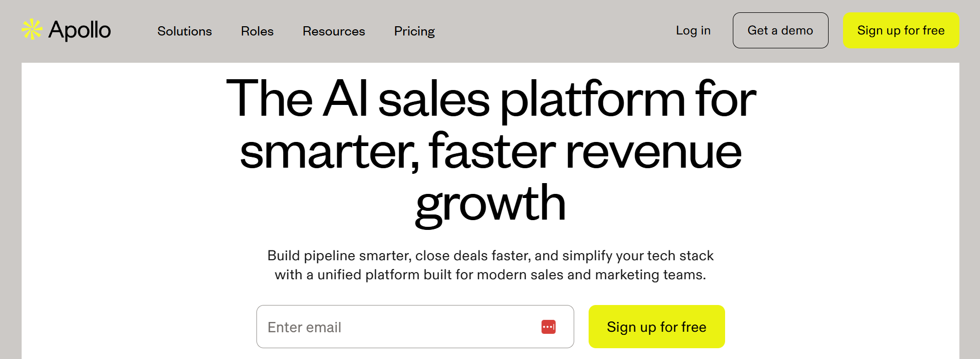The height and width of the screenshot is (359, 980).
Task: Click the word "sales" in the headline
Action: point(434,100)
